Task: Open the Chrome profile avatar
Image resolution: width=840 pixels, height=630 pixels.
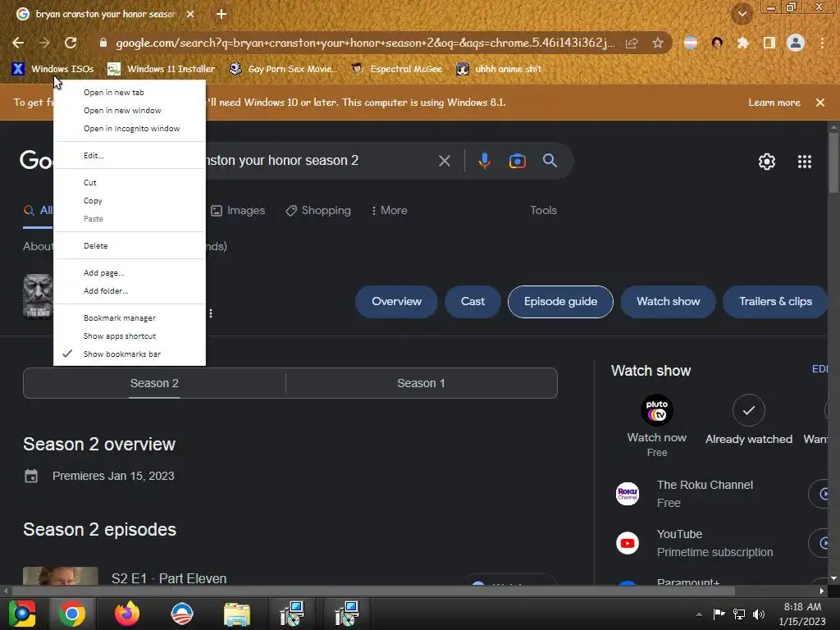Action: [796, 43]
